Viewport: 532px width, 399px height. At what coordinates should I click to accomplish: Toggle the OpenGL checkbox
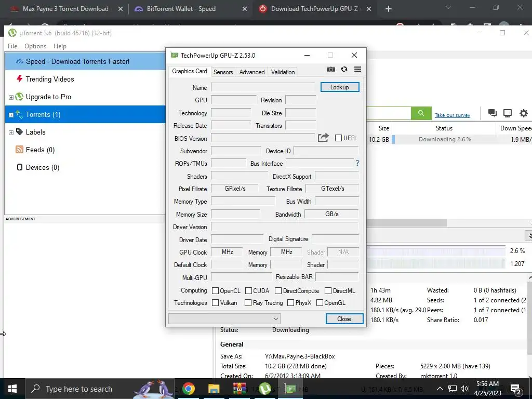pos(320,303)
